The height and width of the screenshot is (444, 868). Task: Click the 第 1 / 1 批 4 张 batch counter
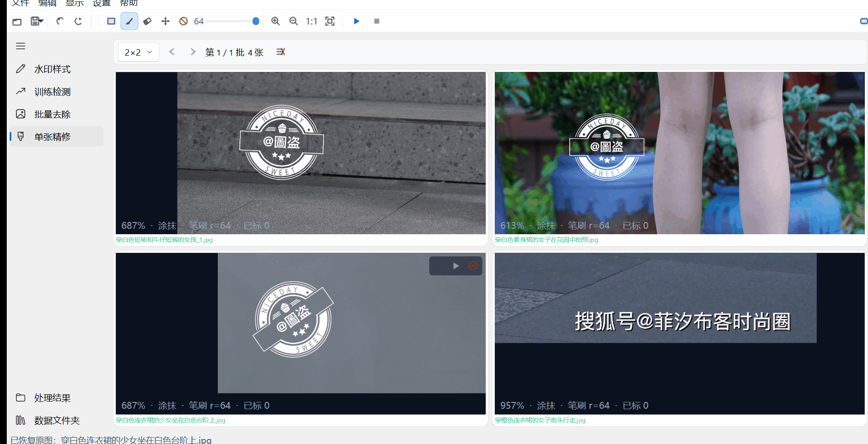[234, 52]
